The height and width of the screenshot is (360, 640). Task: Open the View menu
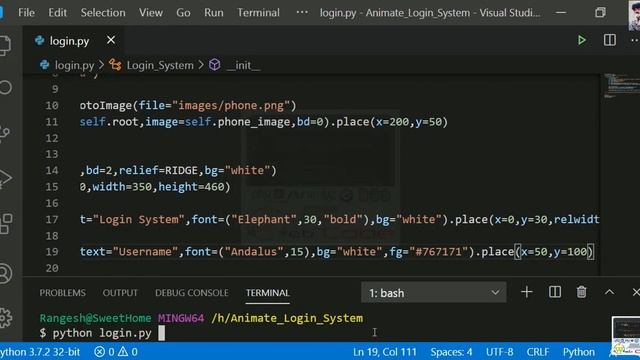click(x=151, y=13)
